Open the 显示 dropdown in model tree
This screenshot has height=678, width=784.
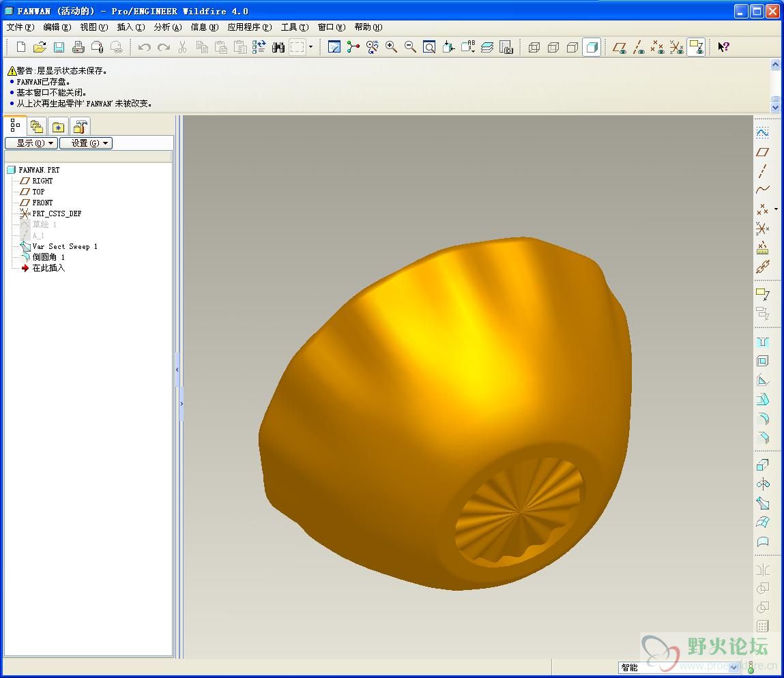point(31,143)
